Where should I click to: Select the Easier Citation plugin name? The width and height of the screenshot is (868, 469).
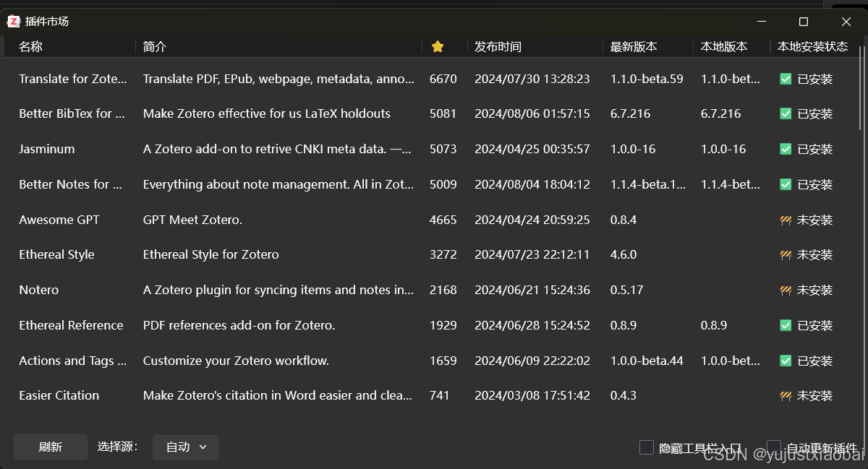tap(59, 395)
